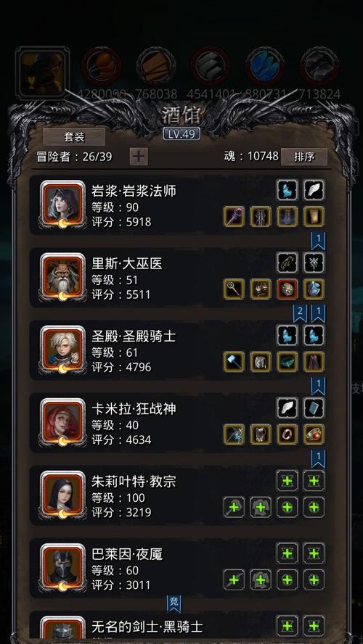Tap the blue crystal resource icon
This screenshot has width=363, height=644.
[265, 66]
